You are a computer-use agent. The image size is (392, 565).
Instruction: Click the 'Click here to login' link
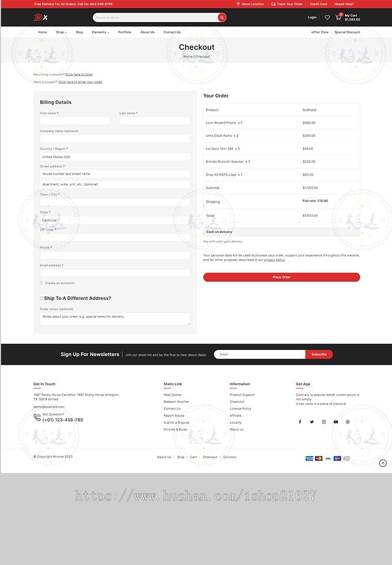(79, 75)
